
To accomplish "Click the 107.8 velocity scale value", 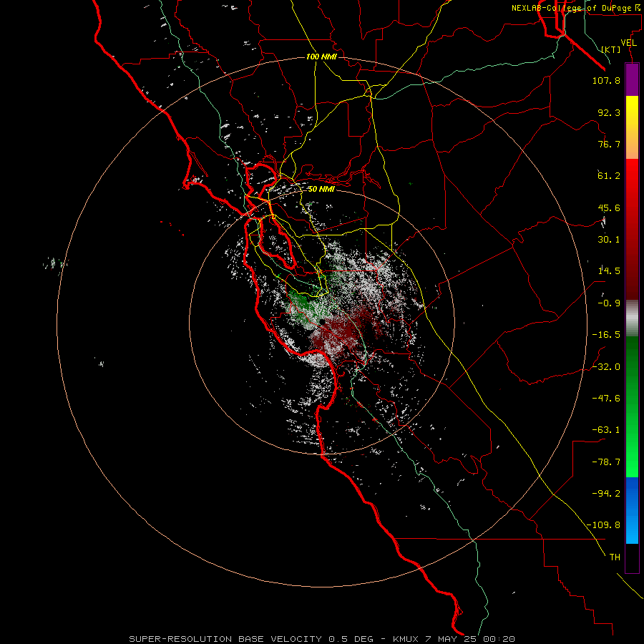I will [606, 80].
